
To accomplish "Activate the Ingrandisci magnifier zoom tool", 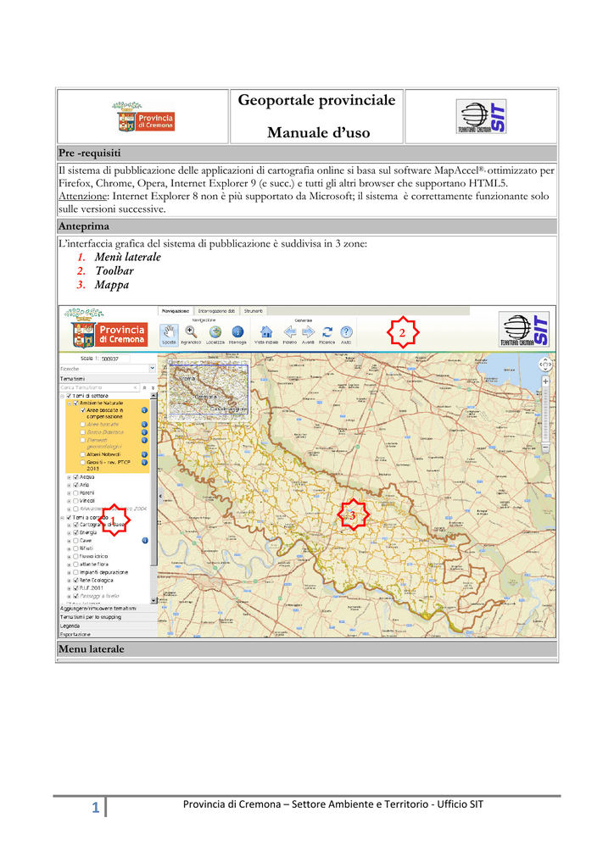I will coord(191,335).
